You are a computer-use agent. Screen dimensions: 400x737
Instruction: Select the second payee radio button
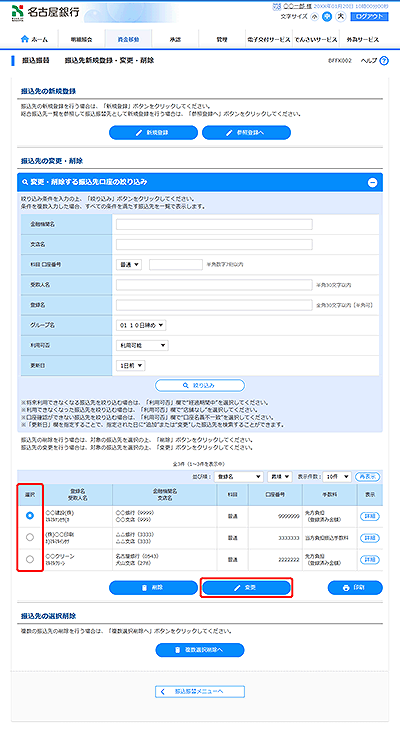click(x=30, y=537)
